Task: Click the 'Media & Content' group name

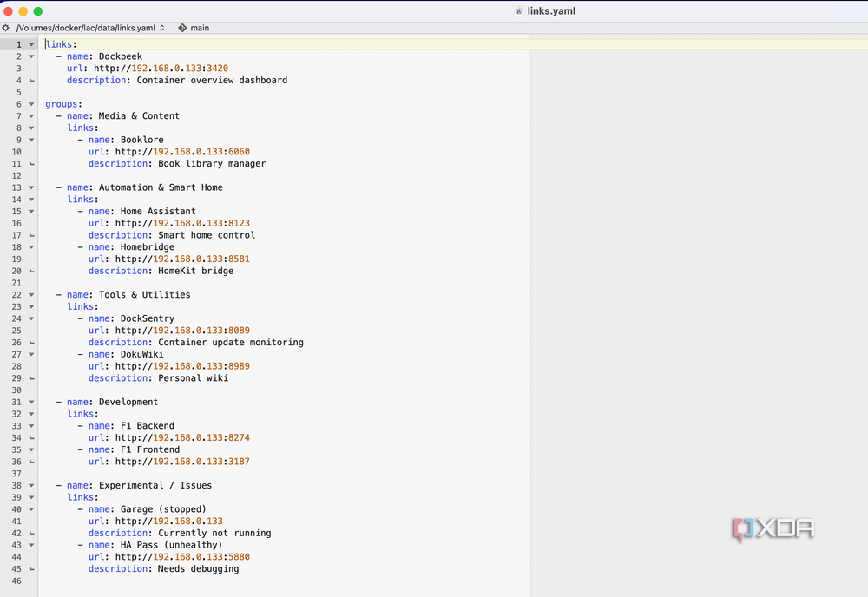Action: (x=139, y=116)
